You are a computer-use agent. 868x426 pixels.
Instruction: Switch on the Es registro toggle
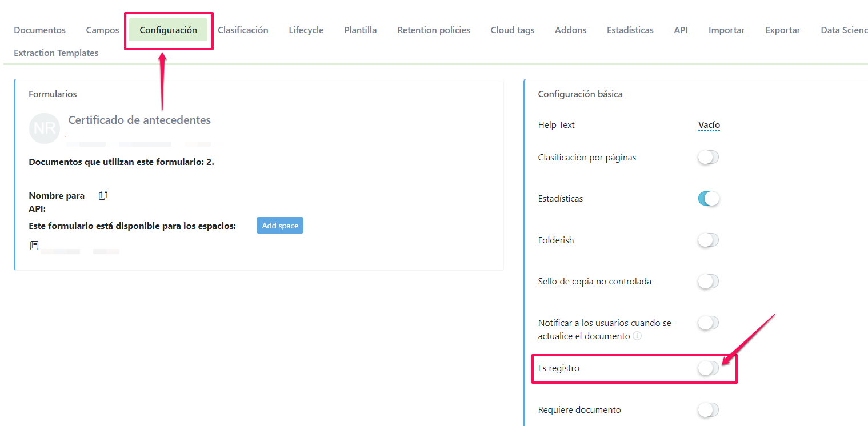pyautogui.click(x=708, y=369)
